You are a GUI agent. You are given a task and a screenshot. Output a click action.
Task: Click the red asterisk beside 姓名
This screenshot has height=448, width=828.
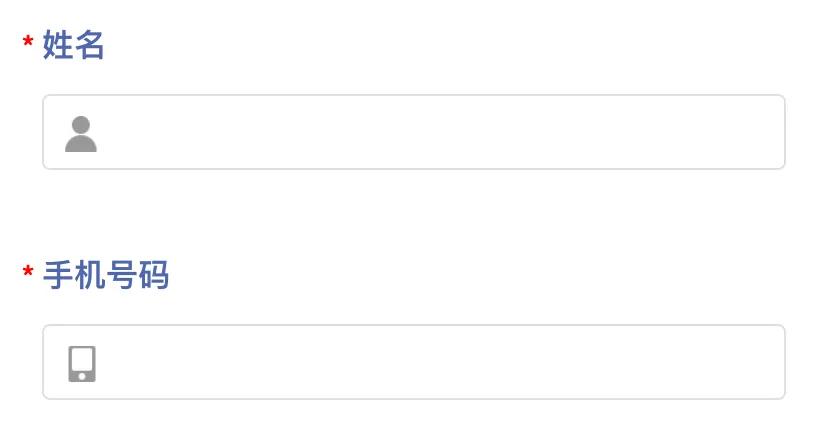click(x=28, y=43)
